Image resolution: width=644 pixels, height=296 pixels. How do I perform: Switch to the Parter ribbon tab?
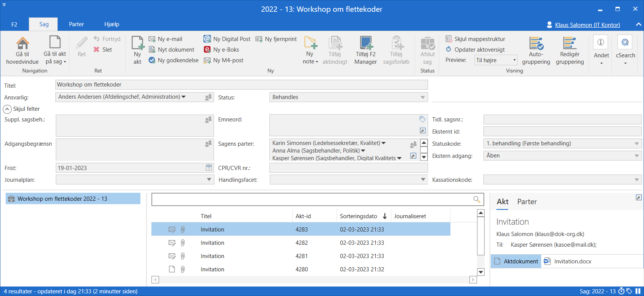tap(76, 24)
